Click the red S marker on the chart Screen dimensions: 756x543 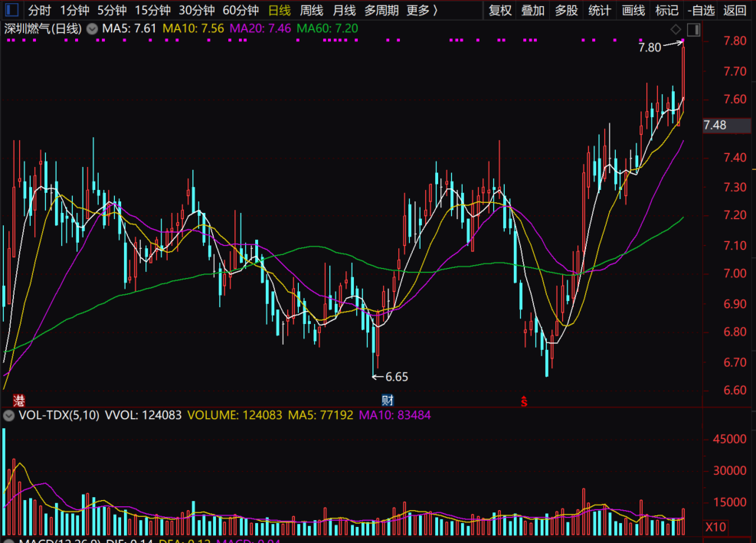524,401
